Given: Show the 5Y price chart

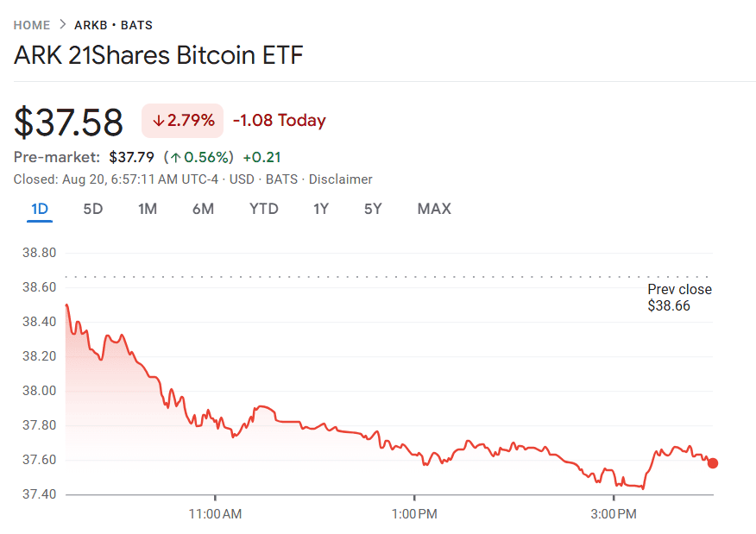Looking at the screenshot, I should pyautogui.click(x=373, y=209).
